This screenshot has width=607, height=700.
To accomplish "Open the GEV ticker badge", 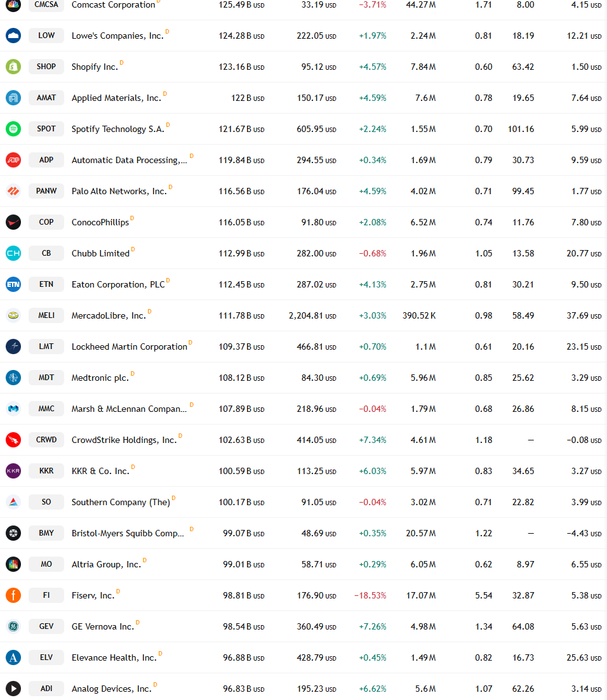I will click(46, 626).
